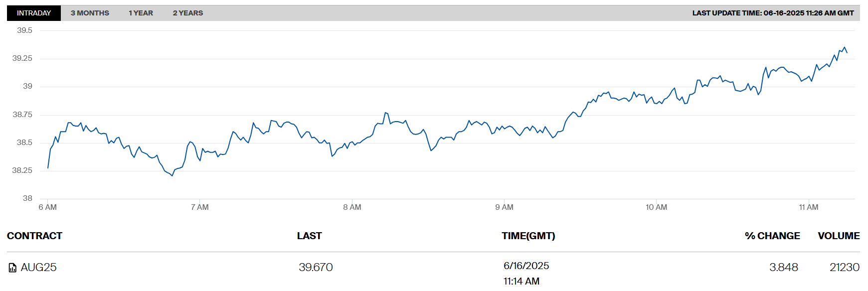The width and height of the screenshot is (868, 291).
Task: Select the INTRADAY tab
Action: click(34, 13)
